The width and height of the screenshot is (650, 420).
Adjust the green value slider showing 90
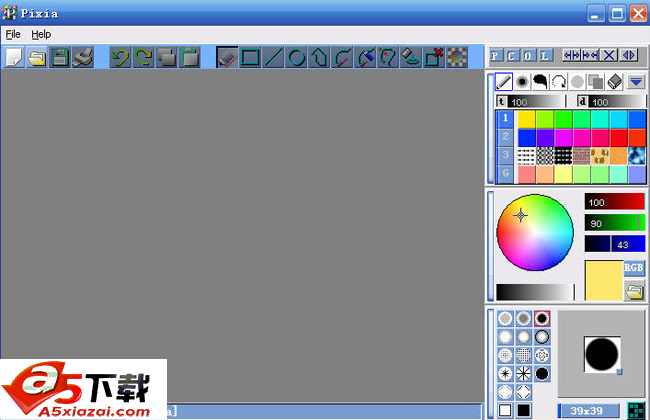click(x=615, y=223)
